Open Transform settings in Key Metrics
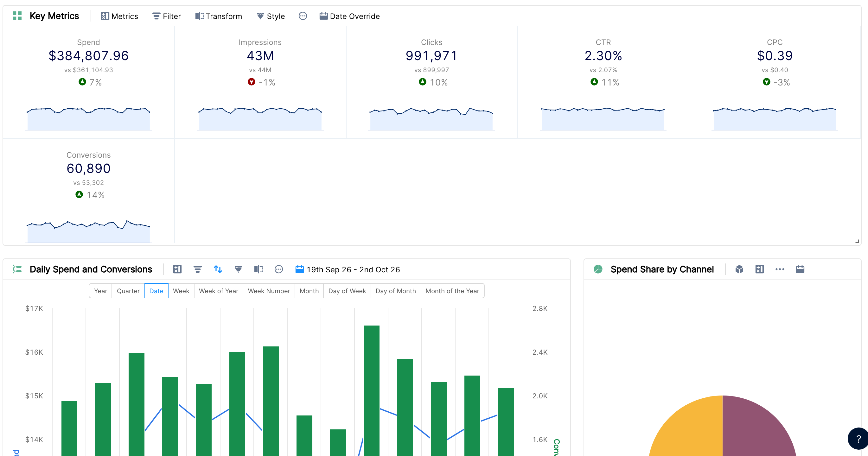The image size is (868, 456). 218,16
